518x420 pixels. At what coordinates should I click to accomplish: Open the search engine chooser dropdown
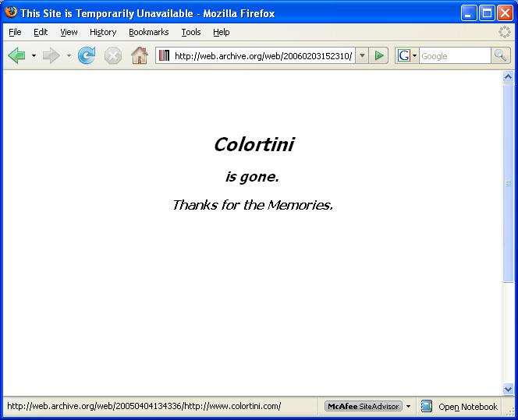tap(414, 55)
